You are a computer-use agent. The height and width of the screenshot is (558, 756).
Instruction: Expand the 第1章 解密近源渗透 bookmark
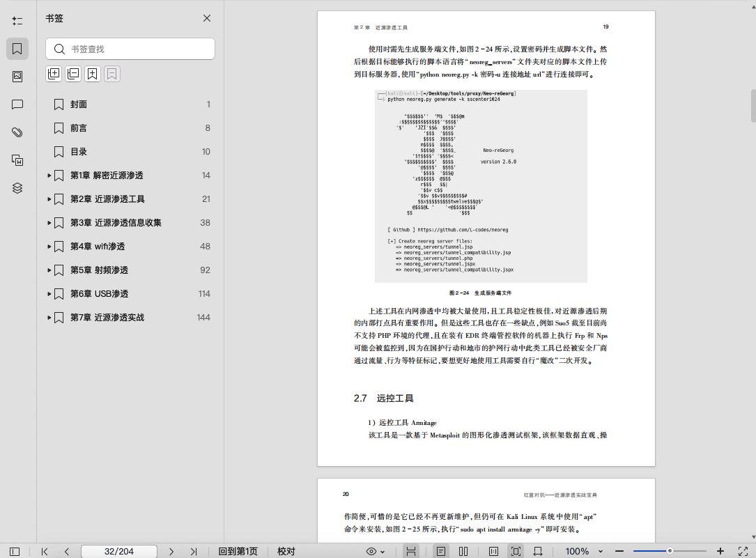(49, 176)
